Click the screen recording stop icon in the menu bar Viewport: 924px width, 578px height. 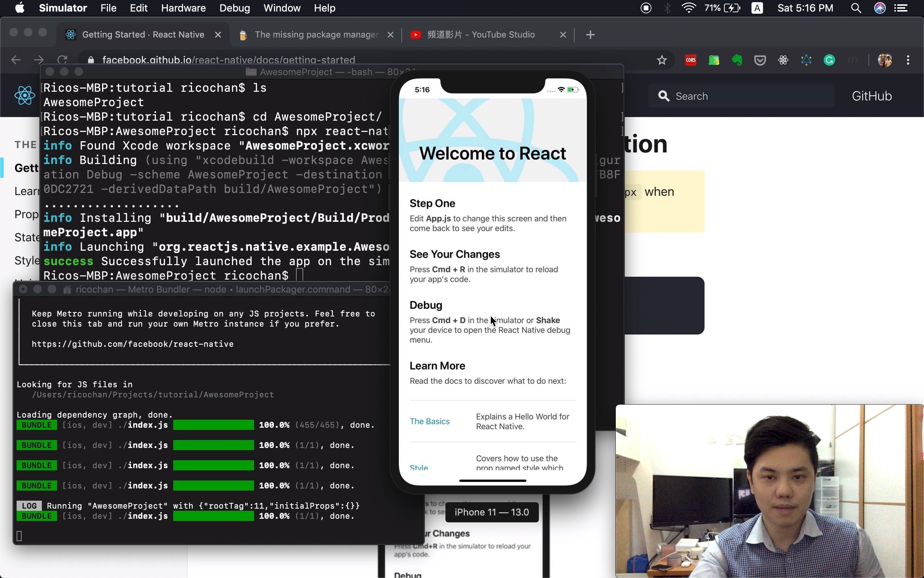click(646, 8)
